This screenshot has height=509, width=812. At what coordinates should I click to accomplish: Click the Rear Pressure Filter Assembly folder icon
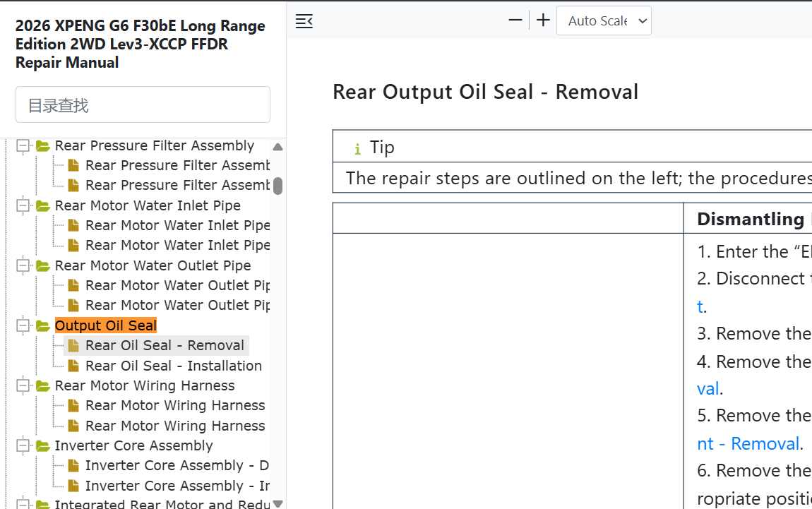[x=42, y=146]
